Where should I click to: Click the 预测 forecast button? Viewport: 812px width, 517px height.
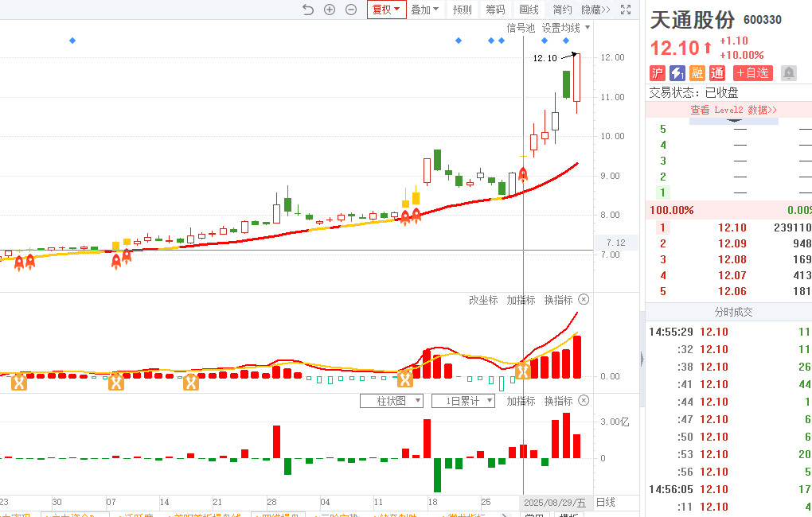point(462,10)
